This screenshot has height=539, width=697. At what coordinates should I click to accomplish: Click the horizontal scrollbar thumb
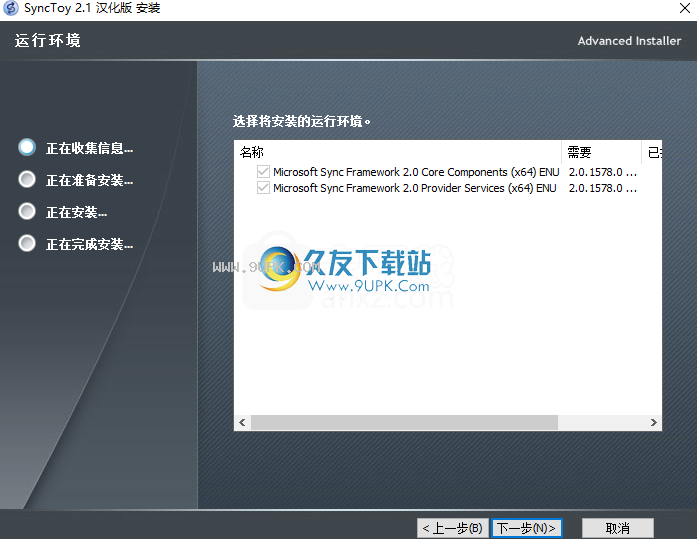pos(404,422)
